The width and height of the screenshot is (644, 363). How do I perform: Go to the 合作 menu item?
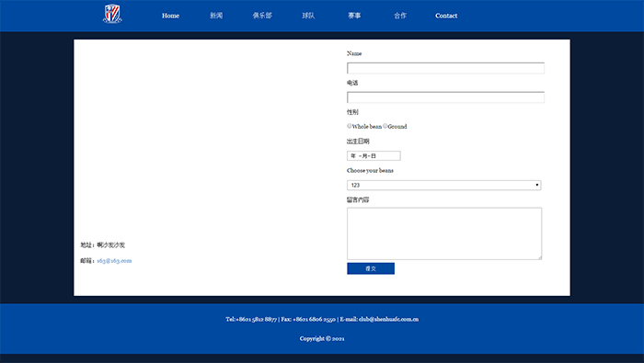point(400,16)
